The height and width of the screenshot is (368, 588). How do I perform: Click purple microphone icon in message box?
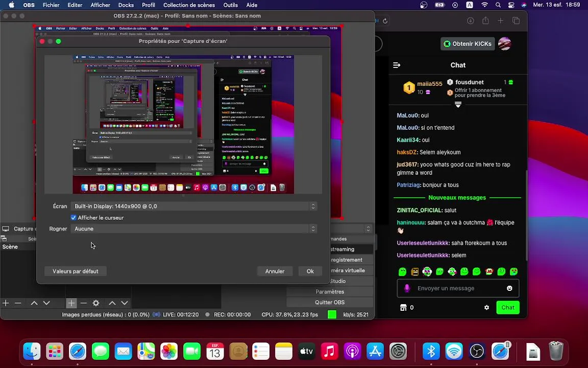(407, 288)
